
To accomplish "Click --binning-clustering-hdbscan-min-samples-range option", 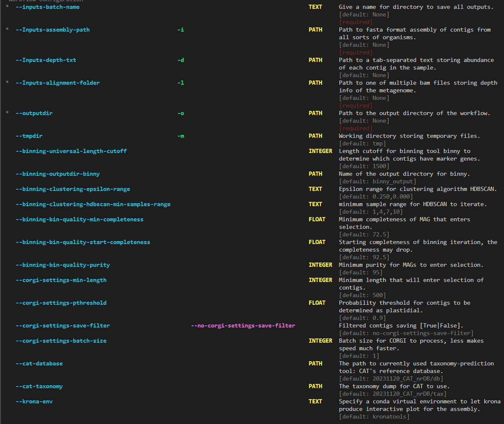I will 93,204.
